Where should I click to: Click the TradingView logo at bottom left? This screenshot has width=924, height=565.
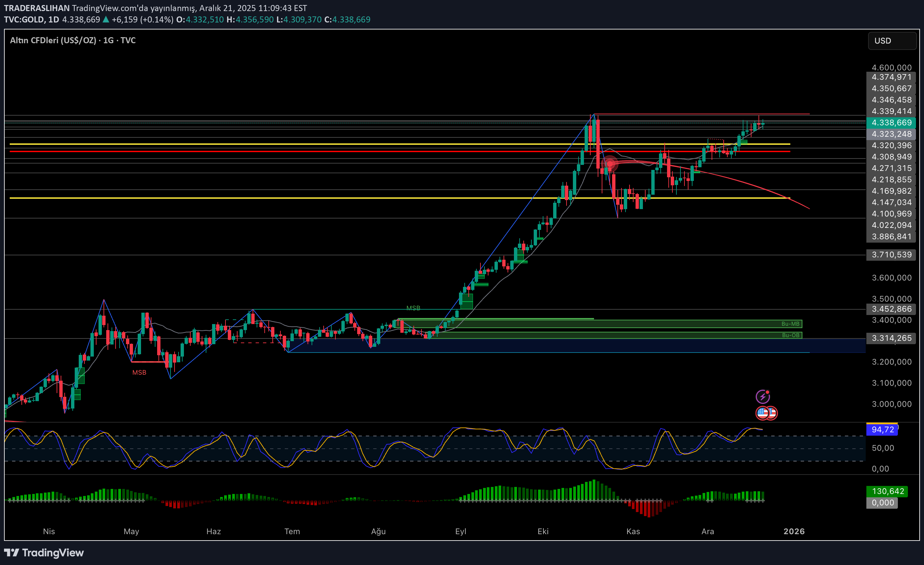(44, 553)
